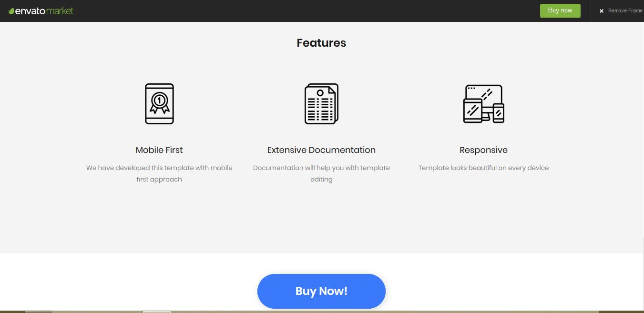This screenshot has width=644, height=313.
Task: Click the Features section heading
Action: [321, 43]
